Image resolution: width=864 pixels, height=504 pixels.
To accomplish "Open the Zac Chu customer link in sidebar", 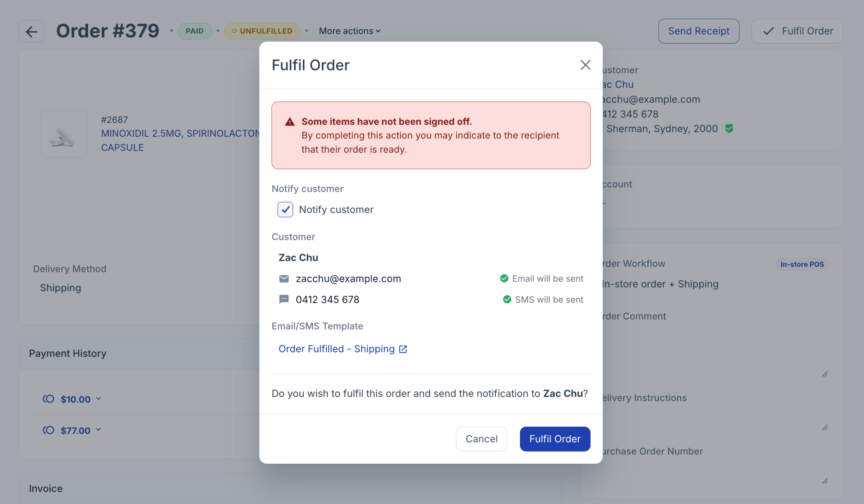I will (618, 84).
